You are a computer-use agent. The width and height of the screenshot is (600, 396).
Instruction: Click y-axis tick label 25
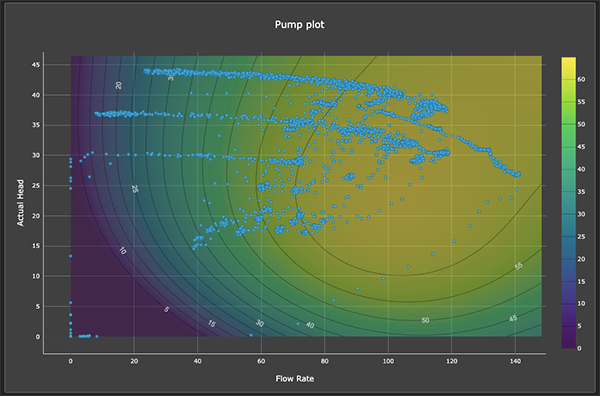[36, 186]
